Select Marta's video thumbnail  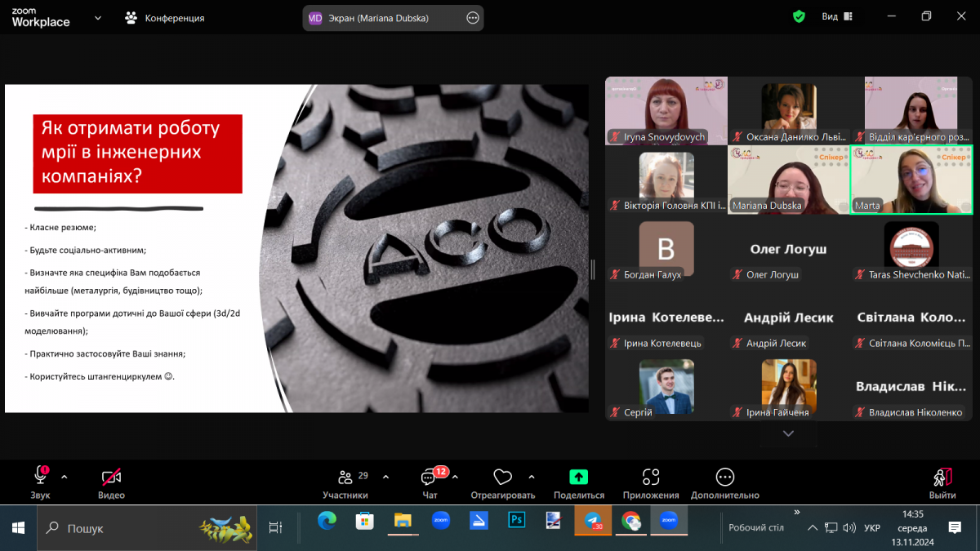(911, 180)
